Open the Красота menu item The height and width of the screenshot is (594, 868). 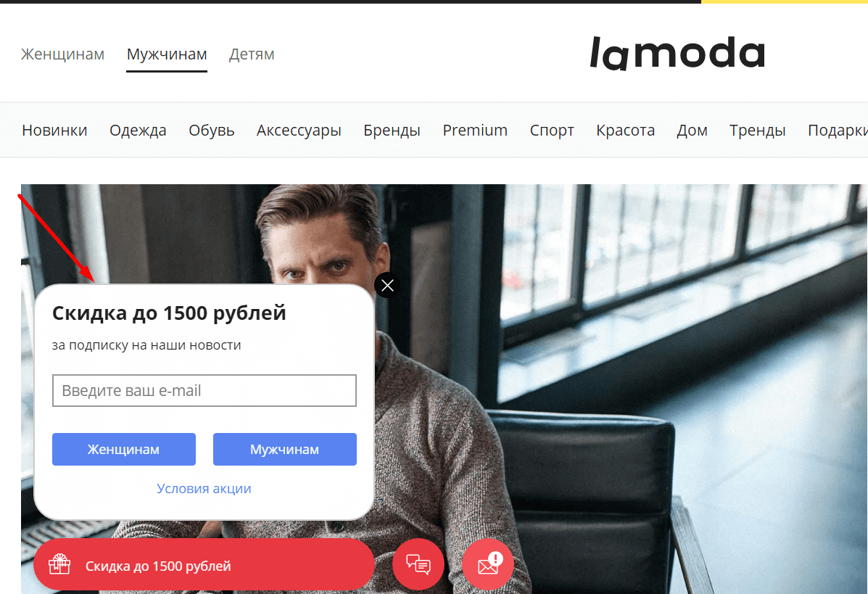pos(626,130)
